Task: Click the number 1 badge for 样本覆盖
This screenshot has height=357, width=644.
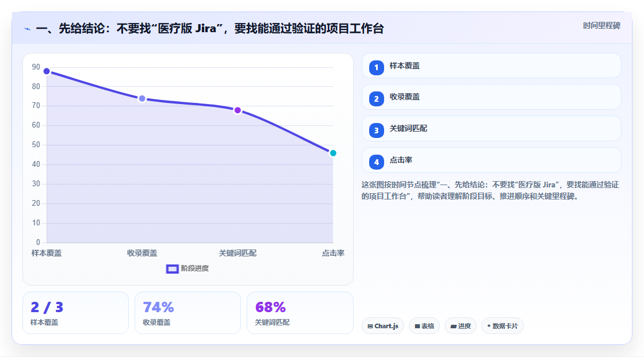Action: pyautogui.click(x=376, y=67)
